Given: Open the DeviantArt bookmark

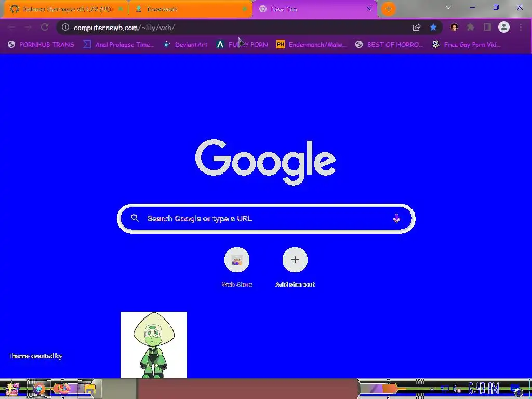Looking at the screenshot, I should point(185,45).
